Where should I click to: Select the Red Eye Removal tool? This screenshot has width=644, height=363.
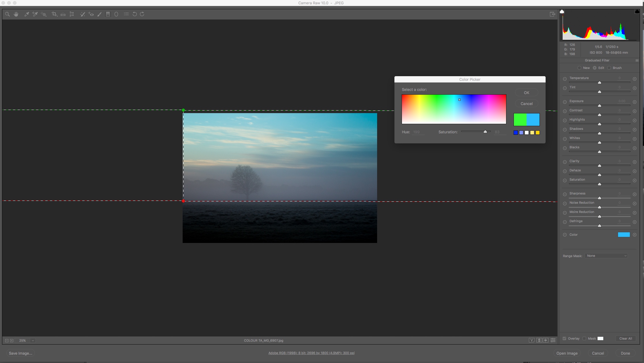91,14
